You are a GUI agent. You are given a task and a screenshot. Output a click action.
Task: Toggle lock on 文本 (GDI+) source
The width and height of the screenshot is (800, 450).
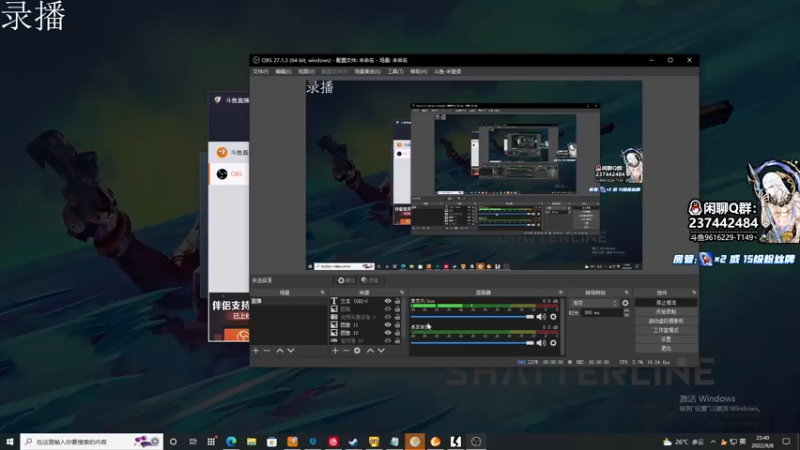[397, 301]
